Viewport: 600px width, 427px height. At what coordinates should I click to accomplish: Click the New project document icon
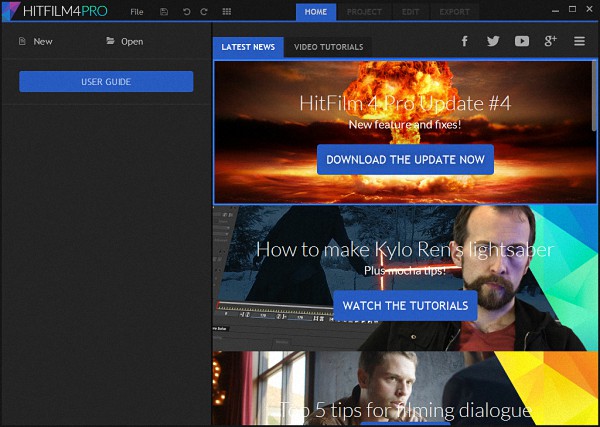[22, 41]
